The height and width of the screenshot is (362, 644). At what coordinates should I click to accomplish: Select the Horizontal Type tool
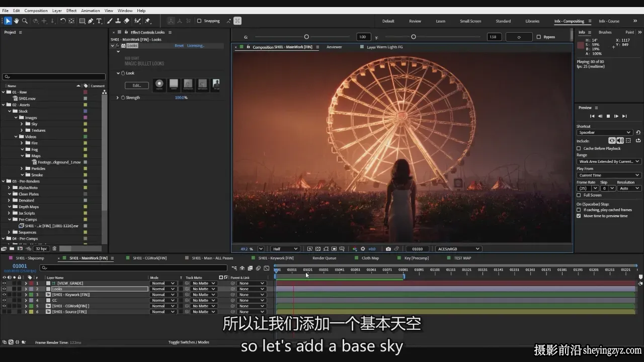point(99,21)
